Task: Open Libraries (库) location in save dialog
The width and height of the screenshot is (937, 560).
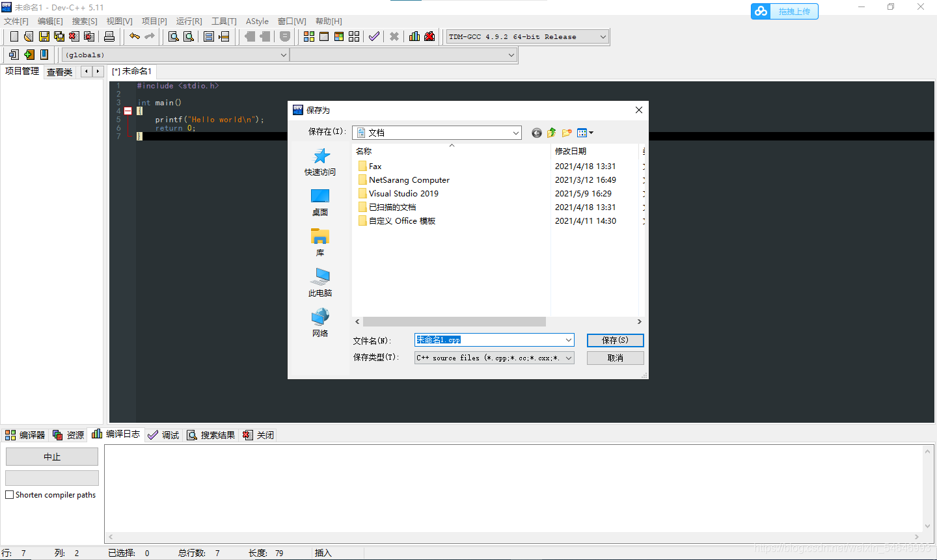Action: click(320, 243)
